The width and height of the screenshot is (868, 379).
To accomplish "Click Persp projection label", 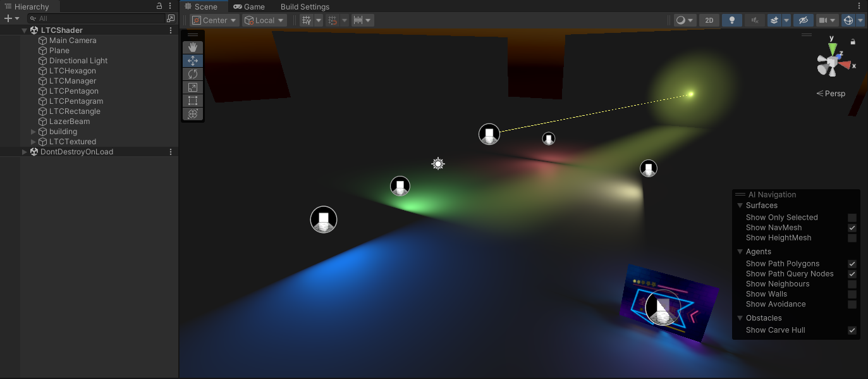I will point(831,94).
